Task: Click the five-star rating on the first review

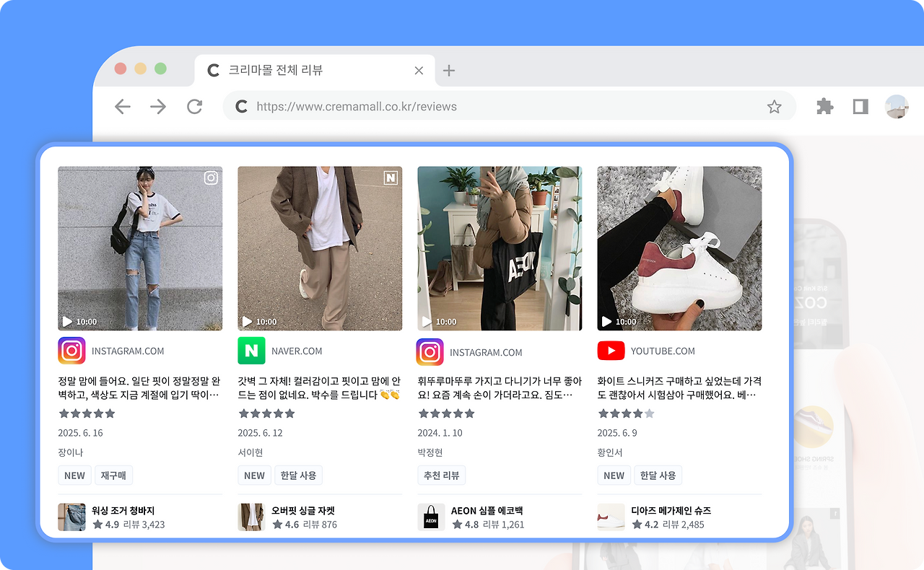Action: pyautogui.click(x=87, y=413)
